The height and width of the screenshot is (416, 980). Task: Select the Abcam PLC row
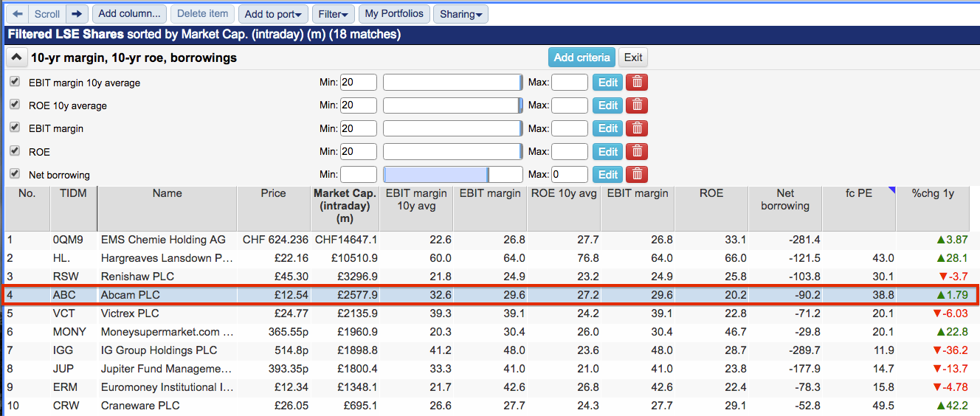pyautogui.click(x=490, y=295)
